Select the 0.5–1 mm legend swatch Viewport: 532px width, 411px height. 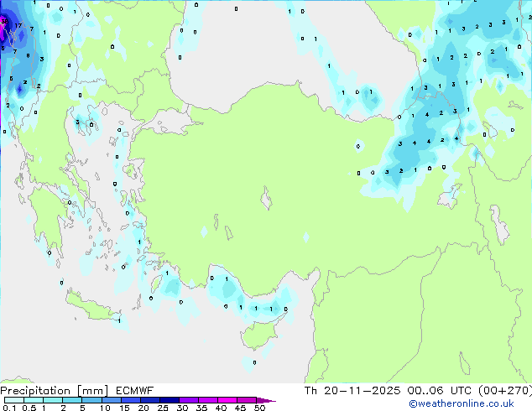[x=34, y=400]
